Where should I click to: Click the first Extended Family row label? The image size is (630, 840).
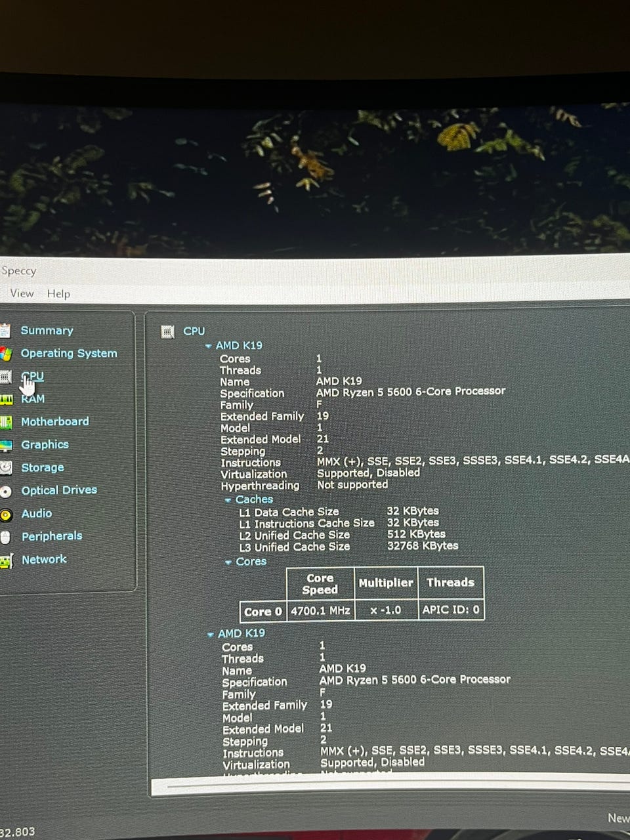262,416
